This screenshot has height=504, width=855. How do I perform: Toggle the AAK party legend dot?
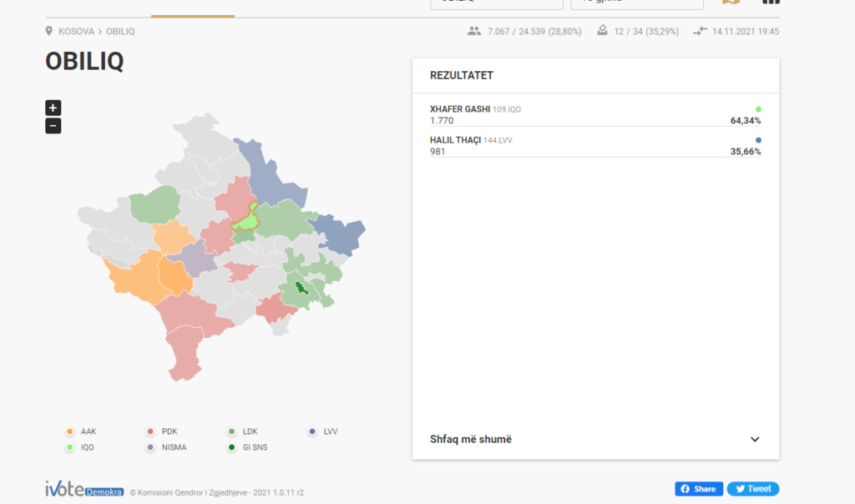70,431
